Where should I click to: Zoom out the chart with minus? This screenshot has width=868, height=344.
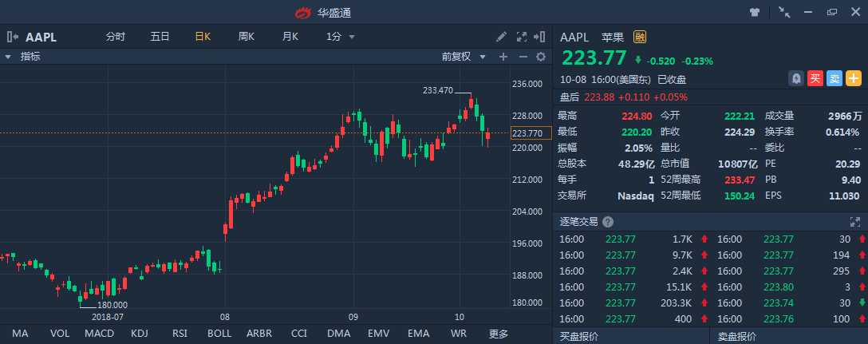[523, 57]
